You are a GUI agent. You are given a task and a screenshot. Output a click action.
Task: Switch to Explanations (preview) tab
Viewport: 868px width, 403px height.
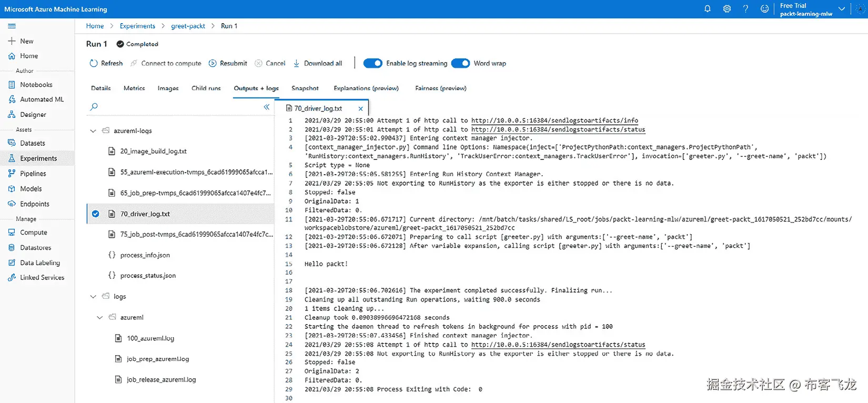tap(366, 88)
